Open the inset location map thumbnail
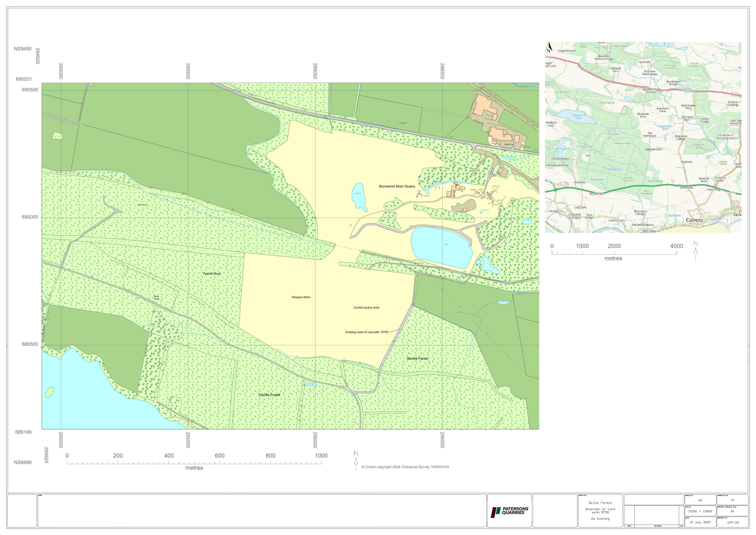The height and width of the screenshot is (535, 756). pos(643,137)
